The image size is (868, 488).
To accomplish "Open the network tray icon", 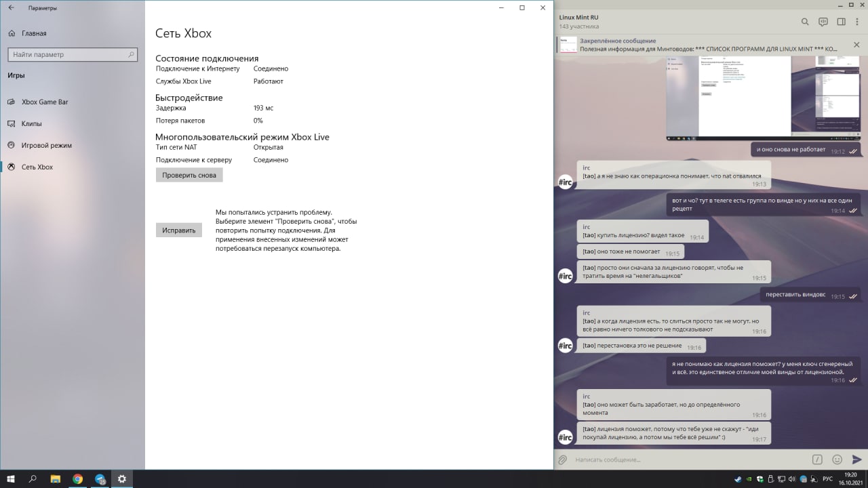I will tap(781, 479).
